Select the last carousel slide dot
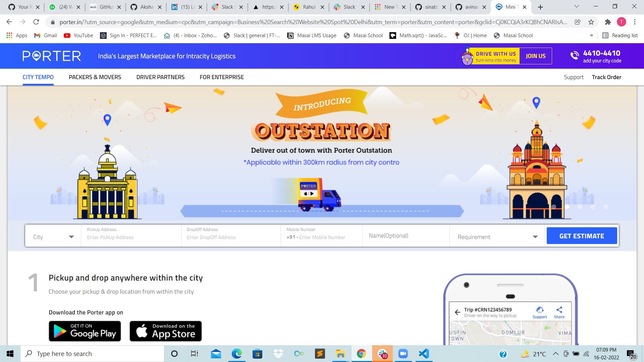This screenshot has width=644, height=362. click(606, 207)
